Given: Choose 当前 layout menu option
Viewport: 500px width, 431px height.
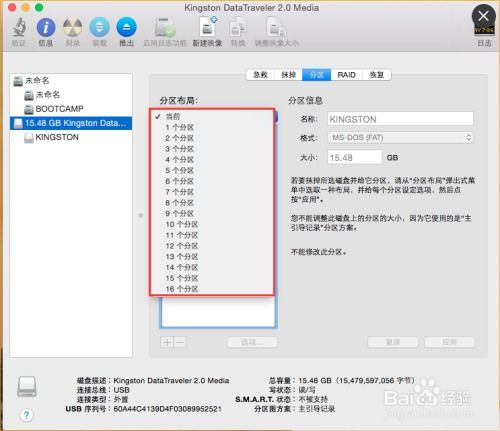Looking at the screenshot, I should coord(212,116).
